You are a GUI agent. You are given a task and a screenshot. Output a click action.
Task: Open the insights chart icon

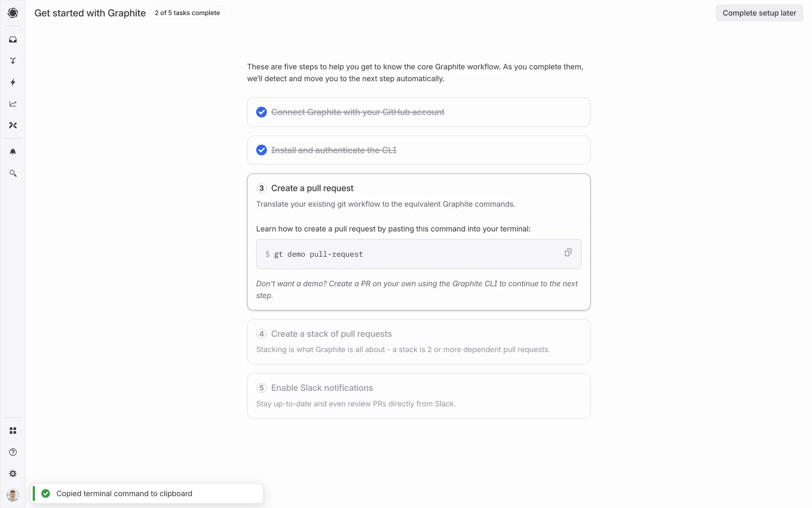pos(13,104)
